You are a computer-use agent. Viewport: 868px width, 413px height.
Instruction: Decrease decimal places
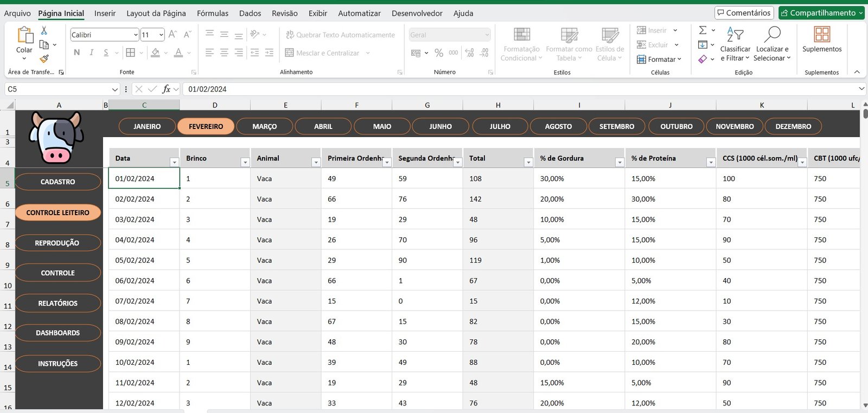pos(484,53)
